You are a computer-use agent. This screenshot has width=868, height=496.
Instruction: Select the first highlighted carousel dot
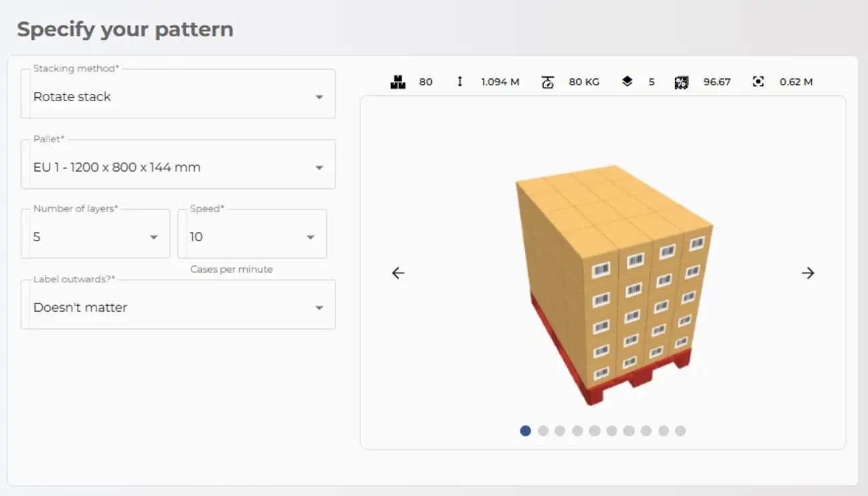coord(526,431)
